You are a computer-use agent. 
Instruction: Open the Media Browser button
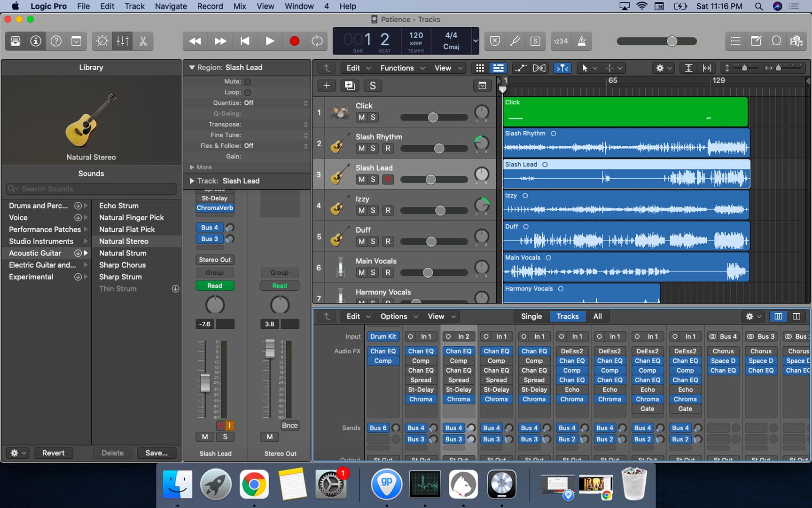tap(796, 41)
